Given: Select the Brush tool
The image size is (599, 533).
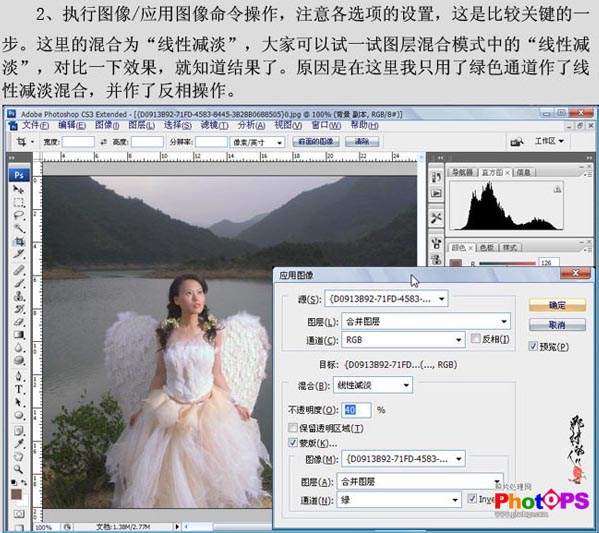Looking at the screenshot, I should [x=18, y=283].
